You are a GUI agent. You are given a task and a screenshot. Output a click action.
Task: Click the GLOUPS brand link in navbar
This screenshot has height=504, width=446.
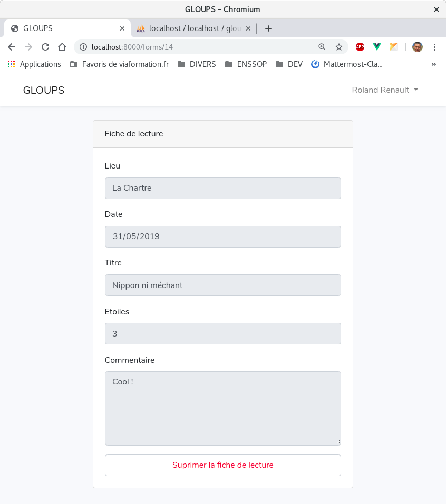(x=44, y=90)
